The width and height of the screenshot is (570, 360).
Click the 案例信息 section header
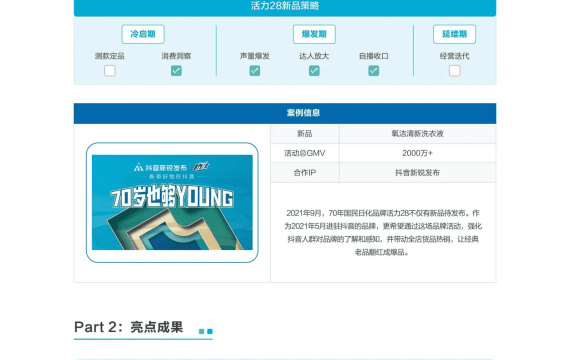point(285,113)
